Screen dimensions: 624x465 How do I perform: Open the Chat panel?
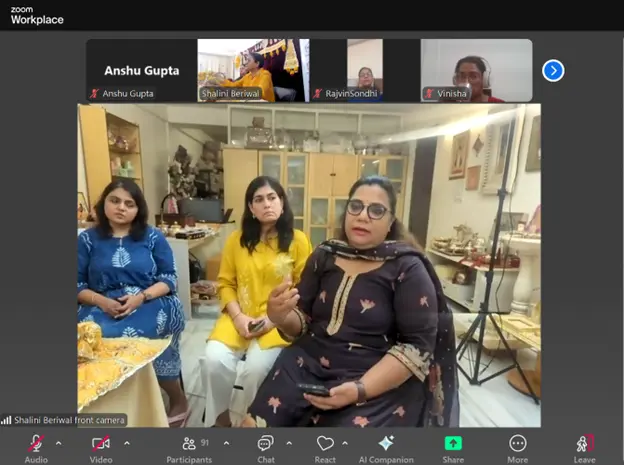pos(265,443)
